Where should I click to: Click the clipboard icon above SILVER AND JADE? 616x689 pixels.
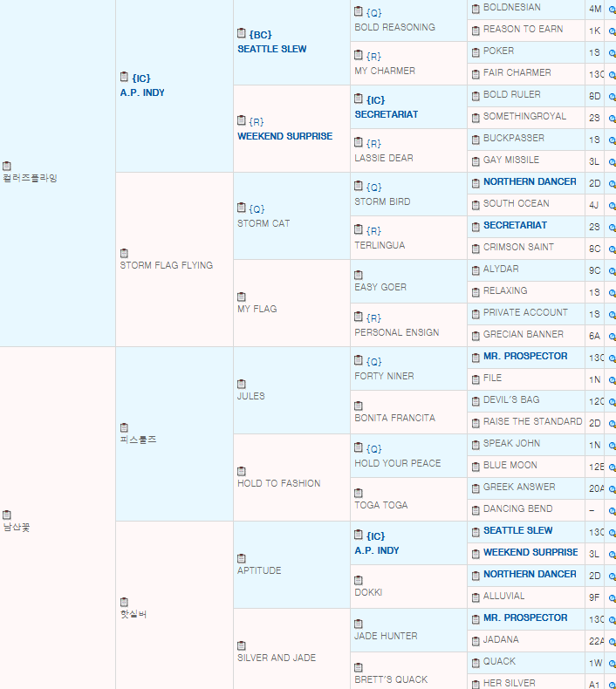tap(242, 645)
